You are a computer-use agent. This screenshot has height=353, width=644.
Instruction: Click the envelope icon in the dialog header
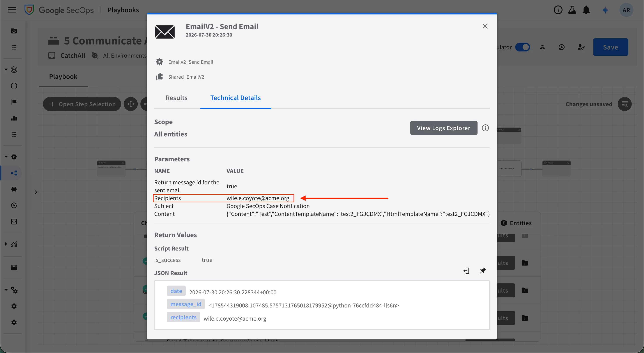pos(165,32)
